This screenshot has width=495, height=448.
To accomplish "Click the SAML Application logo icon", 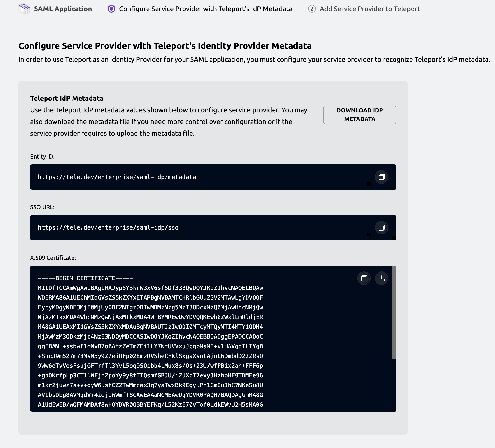I will click(x=24, y=9).
